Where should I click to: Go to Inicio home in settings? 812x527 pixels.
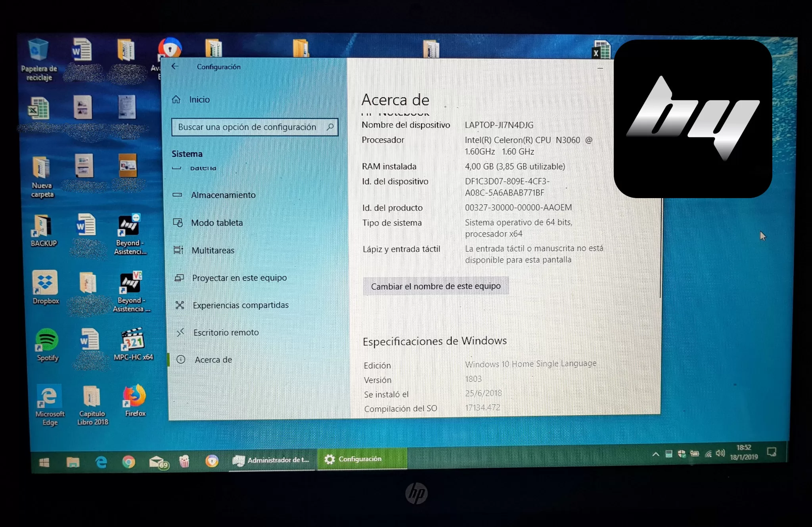[x=199, y=99]
